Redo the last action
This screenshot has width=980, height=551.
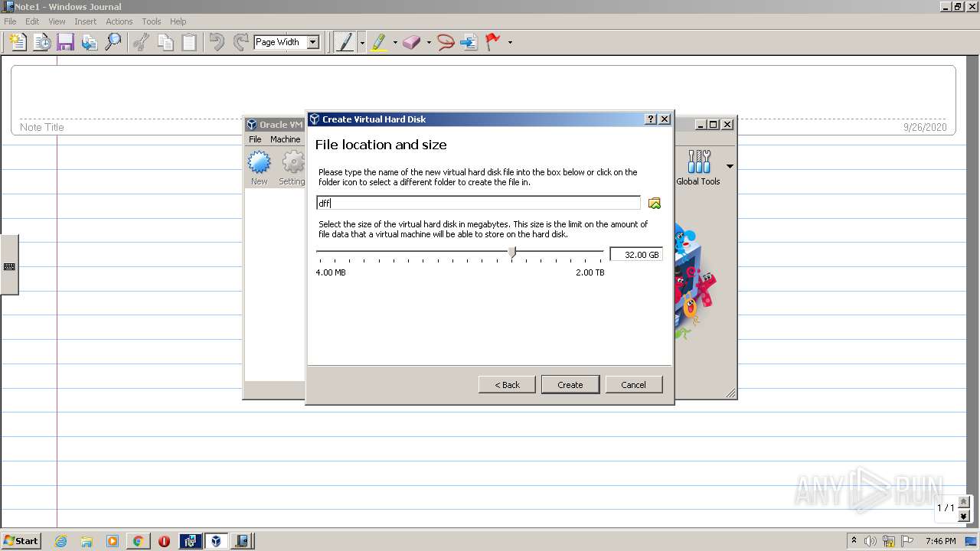tap(241, 42)
